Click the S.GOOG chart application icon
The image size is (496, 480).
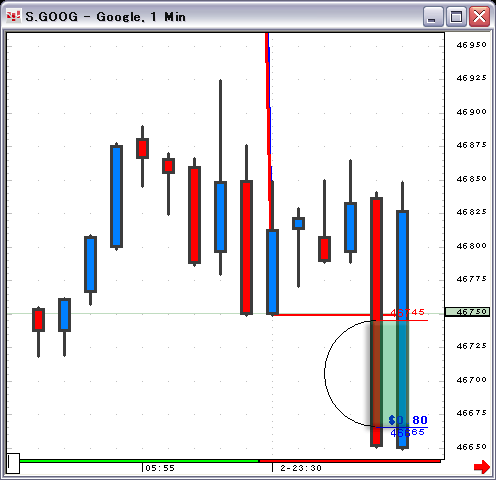point(14,16)
